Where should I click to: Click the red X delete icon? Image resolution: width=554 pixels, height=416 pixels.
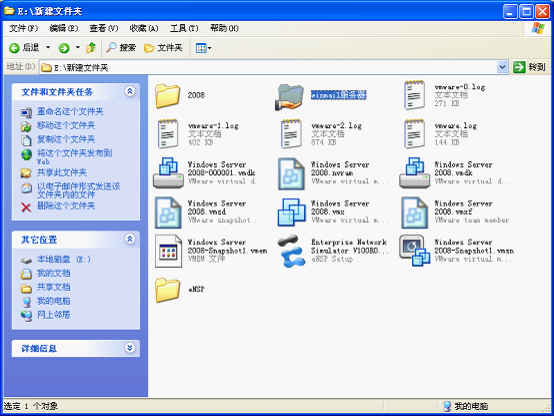pyautogui.click(x=26, y=207)
